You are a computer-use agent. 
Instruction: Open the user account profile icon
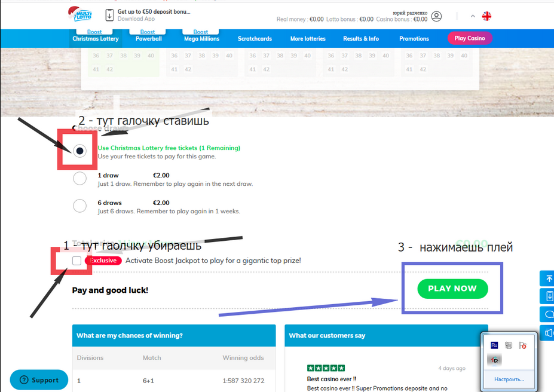pyautogui.click(x=436, y=16)
